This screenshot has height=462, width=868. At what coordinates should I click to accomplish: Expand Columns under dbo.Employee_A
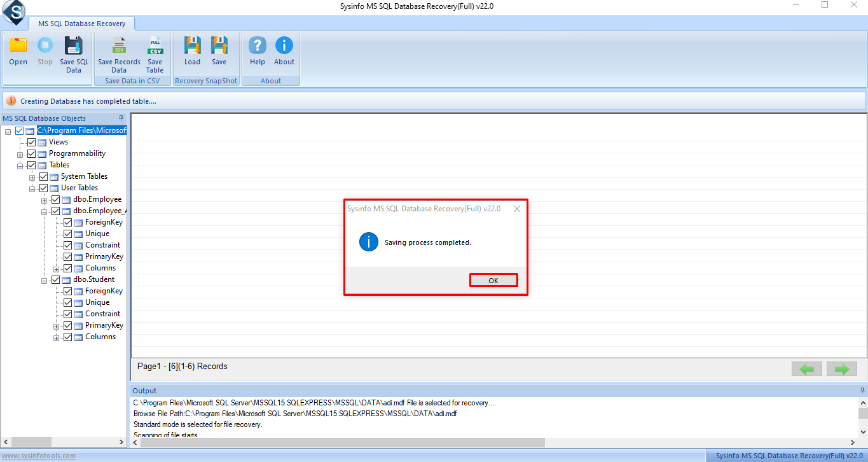(57, 269)
